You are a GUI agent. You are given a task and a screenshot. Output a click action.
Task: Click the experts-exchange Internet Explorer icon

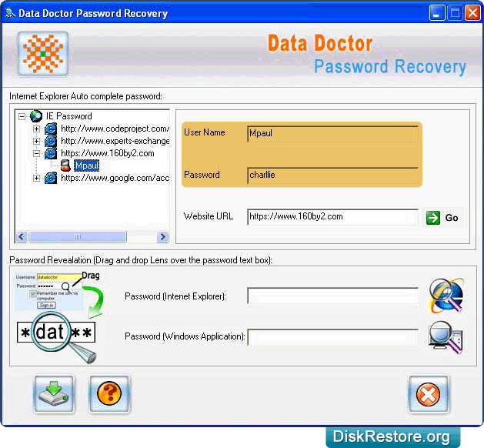click(51, 141)
